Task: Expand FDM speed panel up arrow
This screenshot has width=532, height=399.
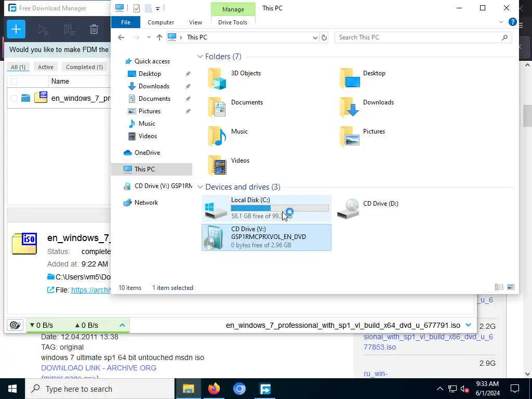Action: click(122, 325)
